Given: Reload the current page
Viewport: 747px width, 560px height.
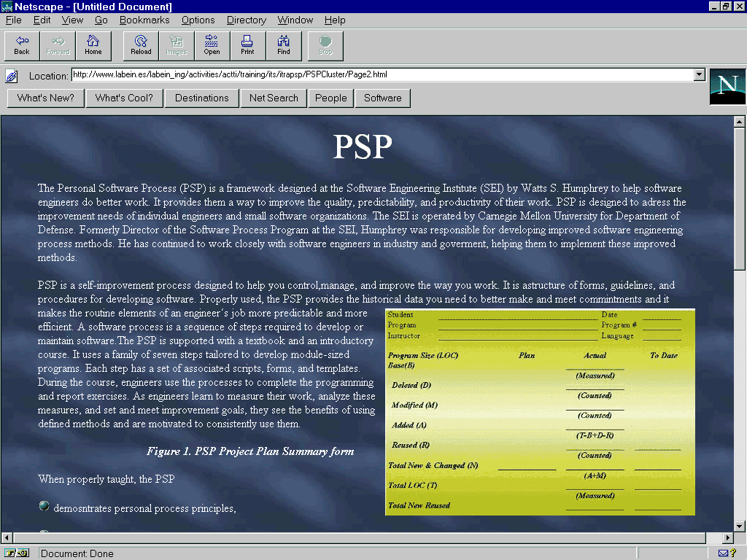Looking at the screenshot, I should (141, 46).
